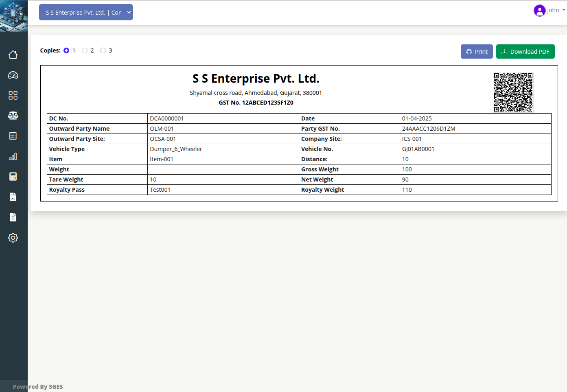Select 1 copy radio button
The height and width of the screenshot is (392, 567).
coord(66,50)
